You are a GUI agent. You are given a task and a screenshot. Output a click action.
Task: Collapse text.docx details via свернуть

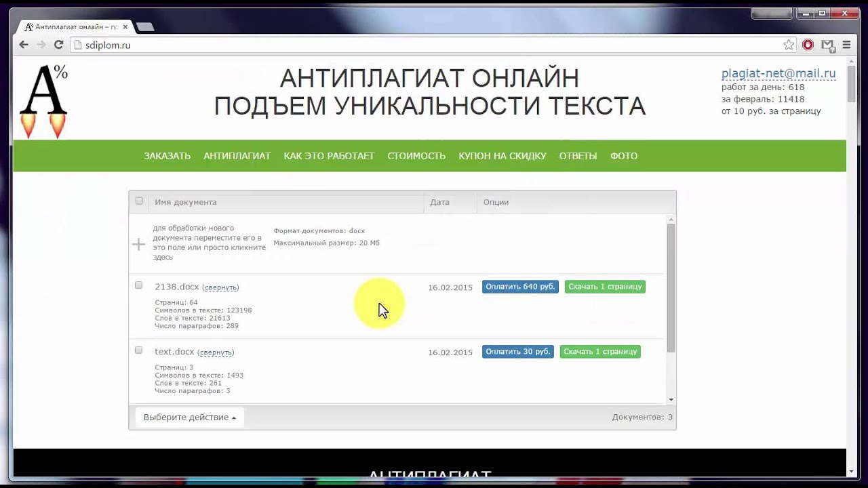point(216,352)
